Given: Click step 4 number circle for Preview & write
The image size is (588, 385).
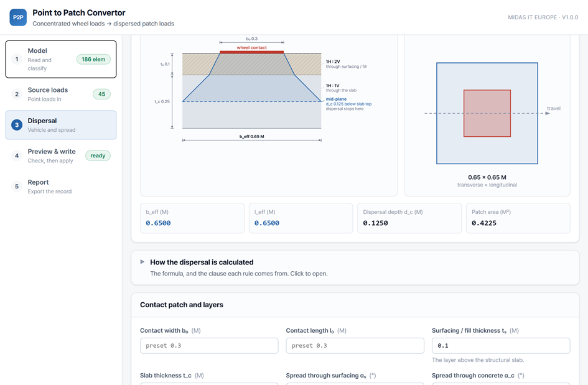Looking at the screenshot, I should click(17, 155).
